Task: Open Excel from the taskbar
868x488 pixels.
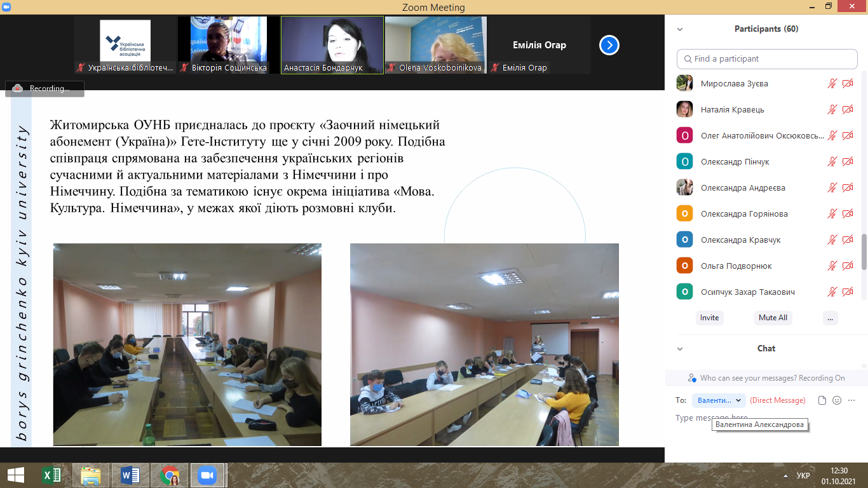Action: click(51, 475)
